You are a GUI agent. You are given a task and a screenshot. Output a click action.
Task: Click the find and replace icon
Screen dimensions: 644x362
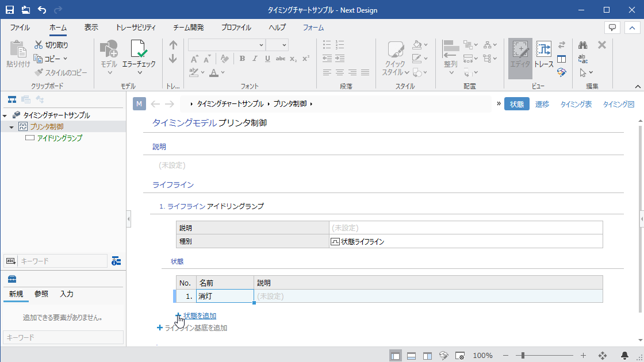(x=583, y=59)
